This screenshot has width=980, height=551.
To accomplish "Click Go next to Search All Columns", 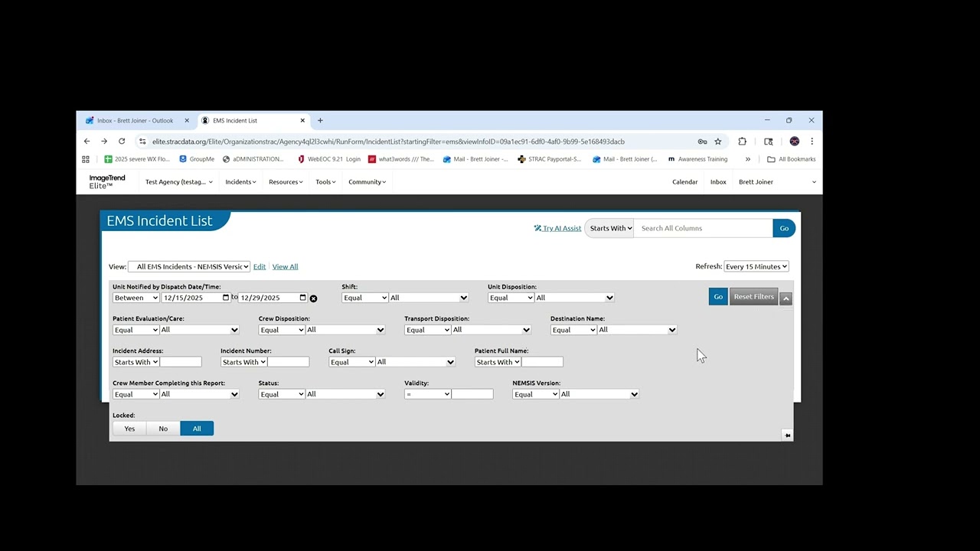I will tap(784, 228).
